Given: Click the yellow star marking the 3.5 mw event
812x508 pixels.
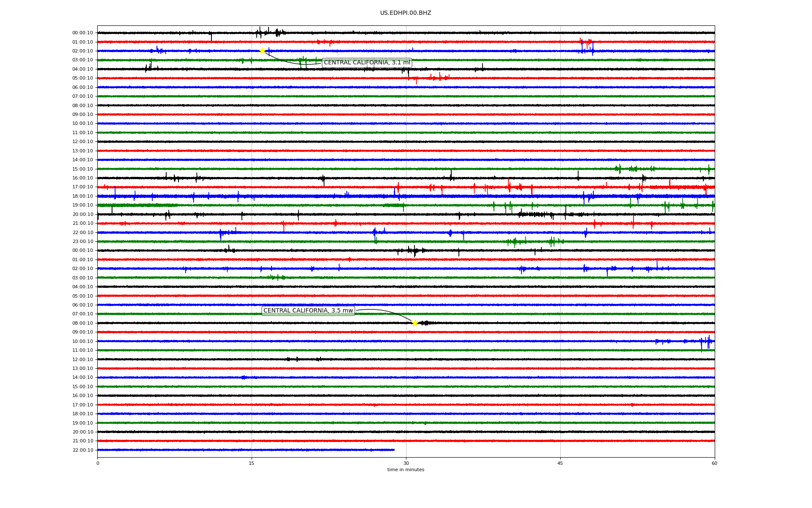Looking at the screenshot, I should pos(415,323).
